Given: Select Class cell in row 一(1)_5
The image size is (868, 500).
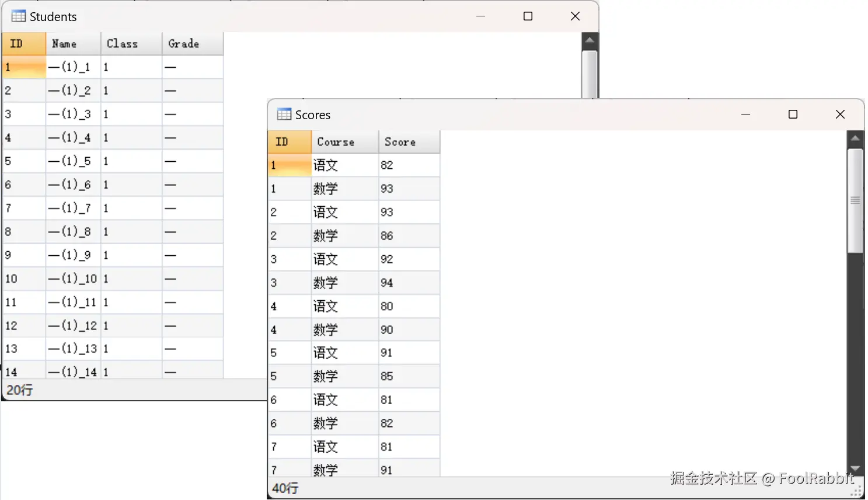Looking at the screenshot, I should (131, 161).
